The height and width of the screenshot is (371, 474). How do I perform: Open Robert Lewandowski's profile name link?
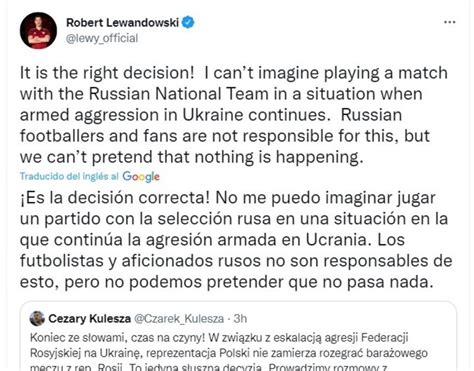pyautogui.click(x=122, y=23)
